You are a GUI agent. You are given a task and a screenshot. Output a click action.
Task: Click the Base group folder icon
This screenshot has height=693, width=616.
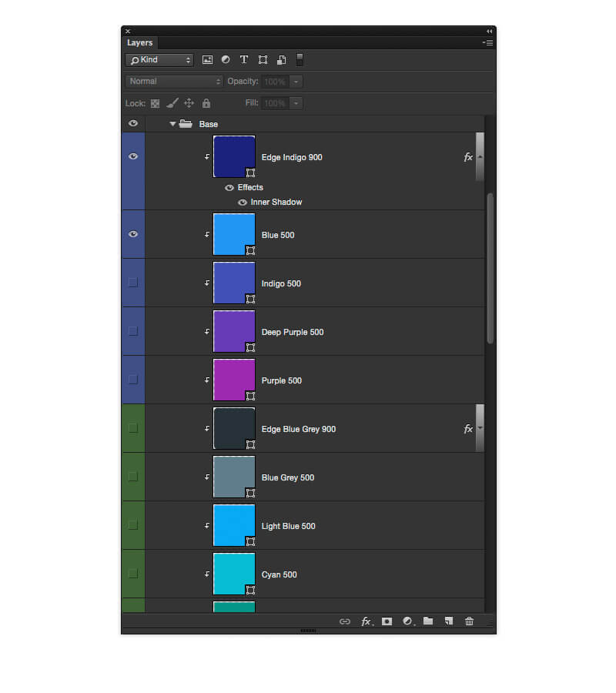click(x=186, y=124)
